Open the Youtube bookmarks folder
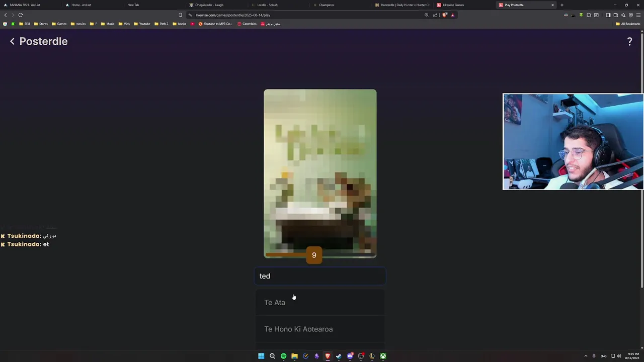This screenshot has height=362, width=644. [142, 24]
